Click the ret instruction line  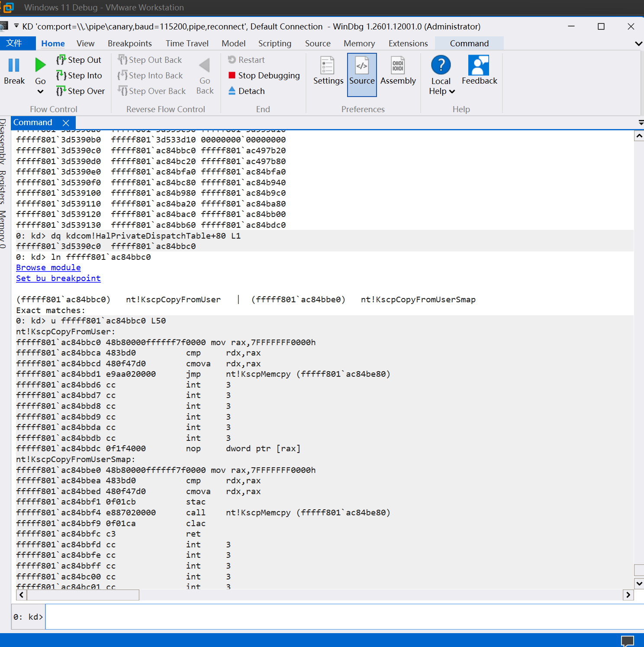(109, 534)
